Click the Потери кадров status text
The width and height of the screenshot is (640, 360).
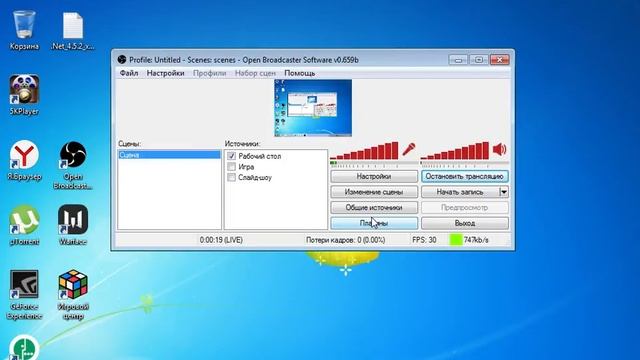(345, 240)
